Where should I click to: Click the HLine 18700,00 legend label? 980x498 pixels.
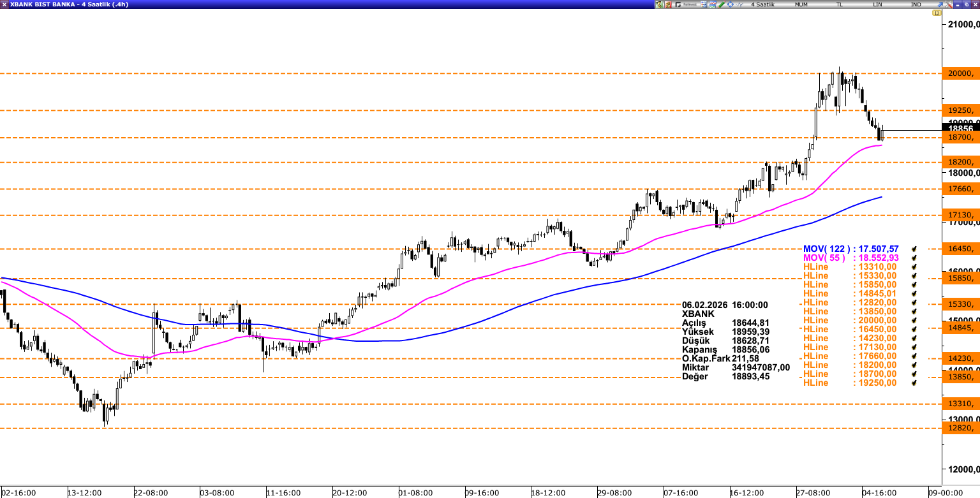coord(849,374)
